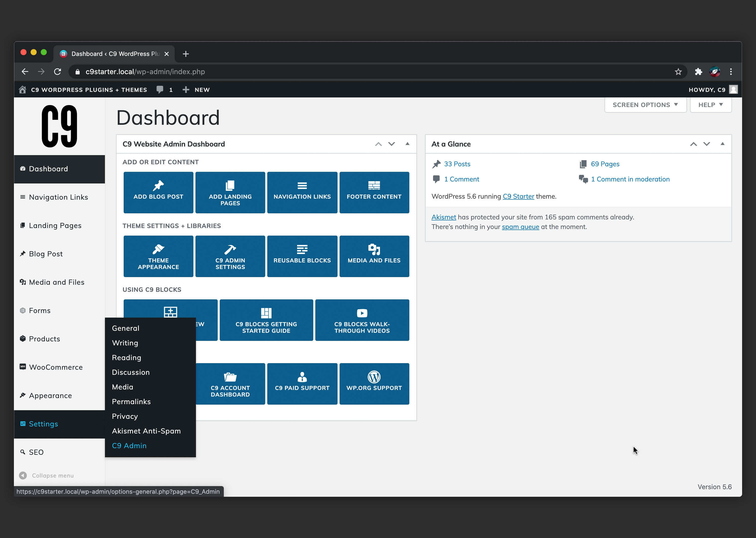This screenshot has height=538, width=756.
Task: Click the C9 logo in sidebar
Action: 60,126
